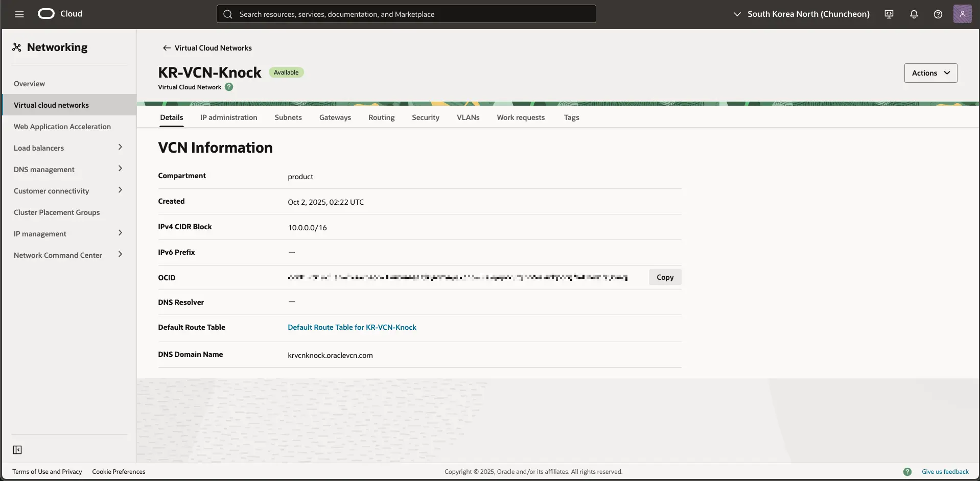980x481 pixels.
Task: Click the KR-VCN-Knock page title
Action: pos(209,73)
